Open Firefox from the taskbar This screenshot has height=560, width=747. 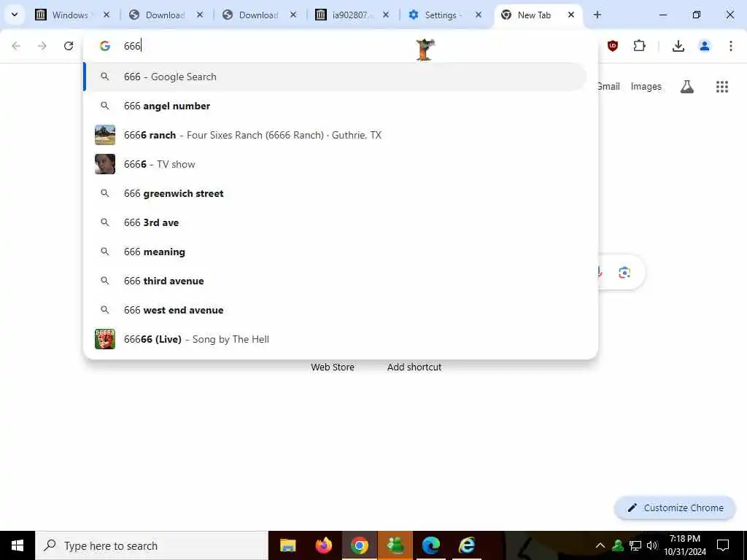323,545
